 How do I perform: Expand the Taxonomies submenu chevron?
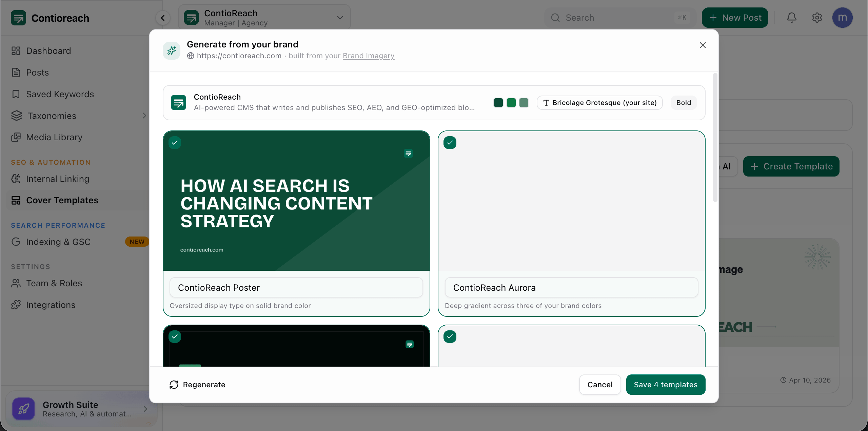coord(144,116)
